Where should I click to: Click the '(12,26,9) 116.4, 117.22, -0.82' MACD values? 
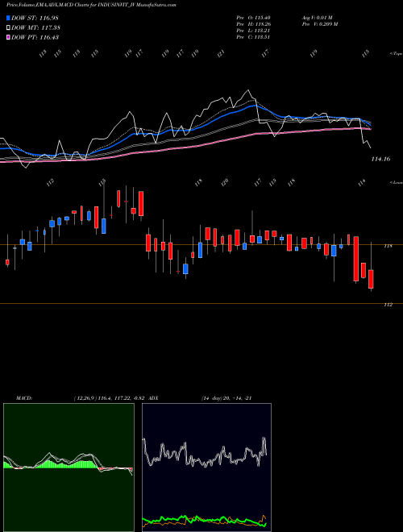pyautogui.click(x=110, y=398)
